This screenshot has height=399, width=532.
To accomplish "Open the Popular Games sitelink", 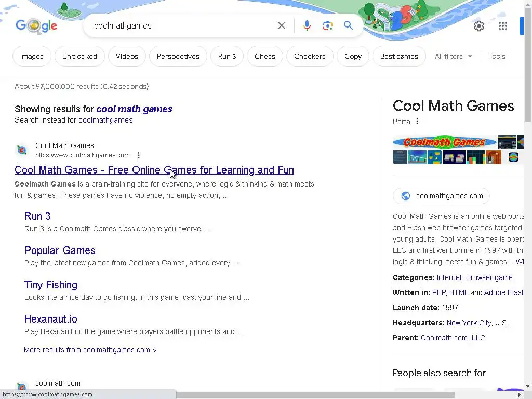I will coord(60,250).
